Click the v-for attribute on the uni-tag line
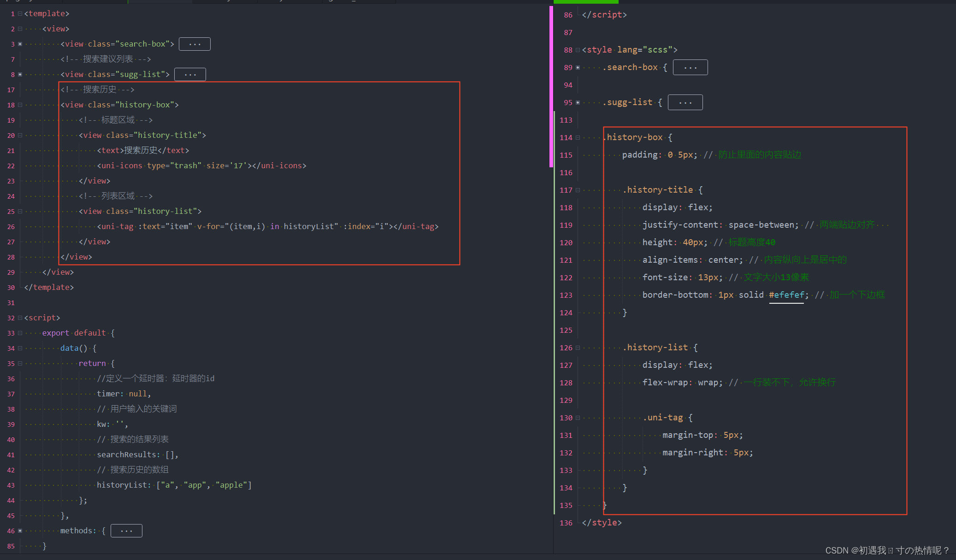 [268, 227]
